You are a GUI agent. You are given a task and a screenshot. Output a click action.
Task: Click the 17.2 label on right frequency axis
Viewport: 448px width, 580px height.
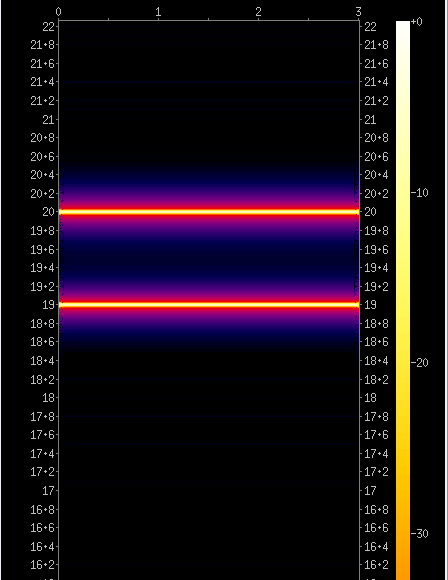click(x=376, y=472)
